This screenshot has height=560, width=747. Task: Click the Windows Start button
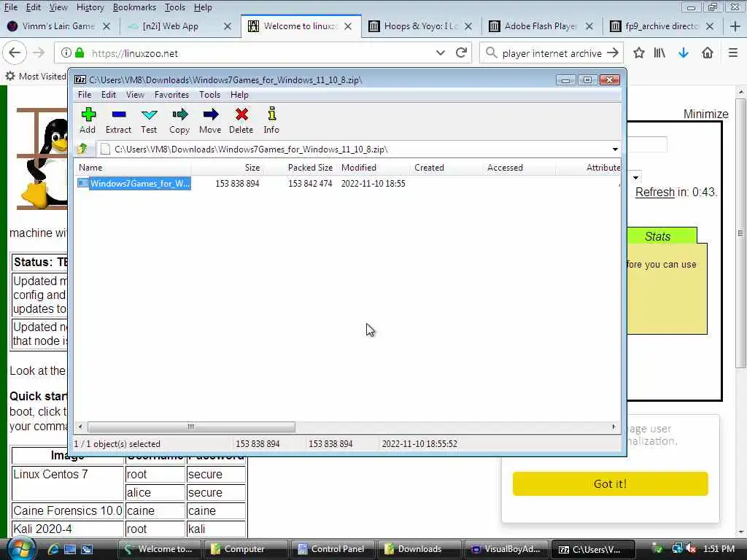click(21, 548)
